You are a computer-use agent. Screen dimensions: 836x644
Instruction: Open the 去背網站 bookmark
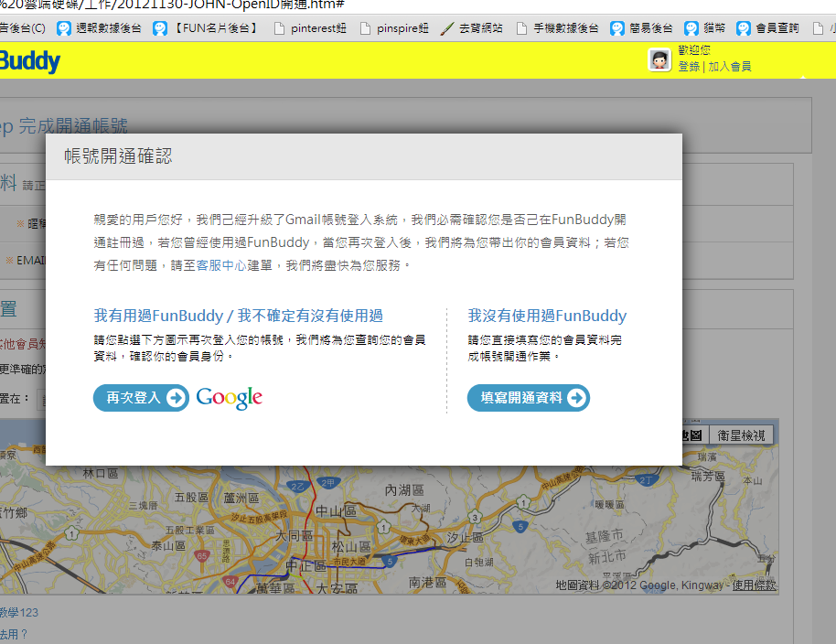coord(471,28)
